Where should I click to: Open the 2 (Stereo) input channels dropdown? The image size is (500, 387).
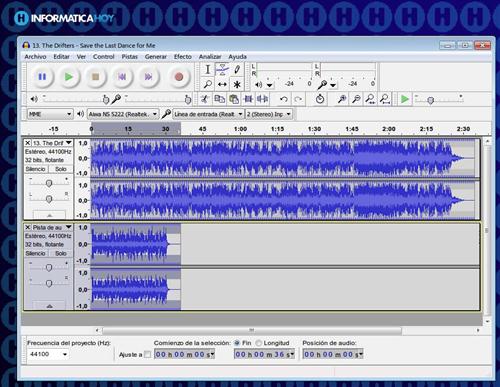pos(269,114)
